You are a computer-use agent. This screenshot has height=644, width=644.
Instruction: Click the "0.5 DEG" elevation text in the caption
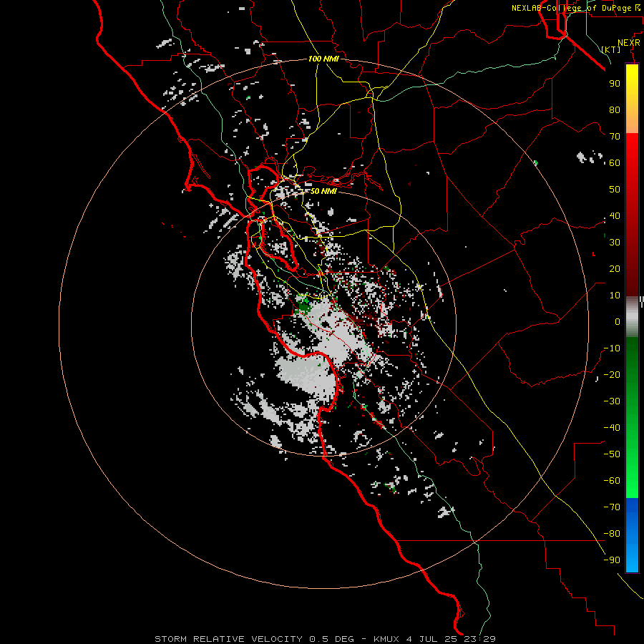tap(331, 639)
